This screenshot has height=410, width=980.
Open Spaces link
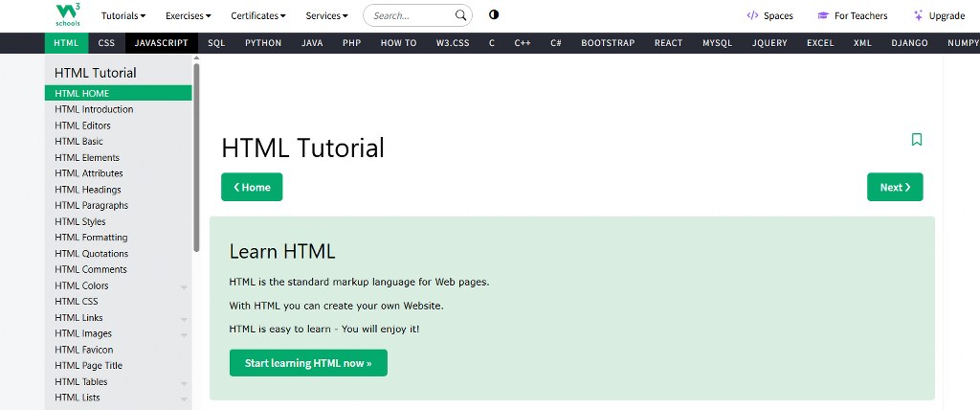coord(770,15)
